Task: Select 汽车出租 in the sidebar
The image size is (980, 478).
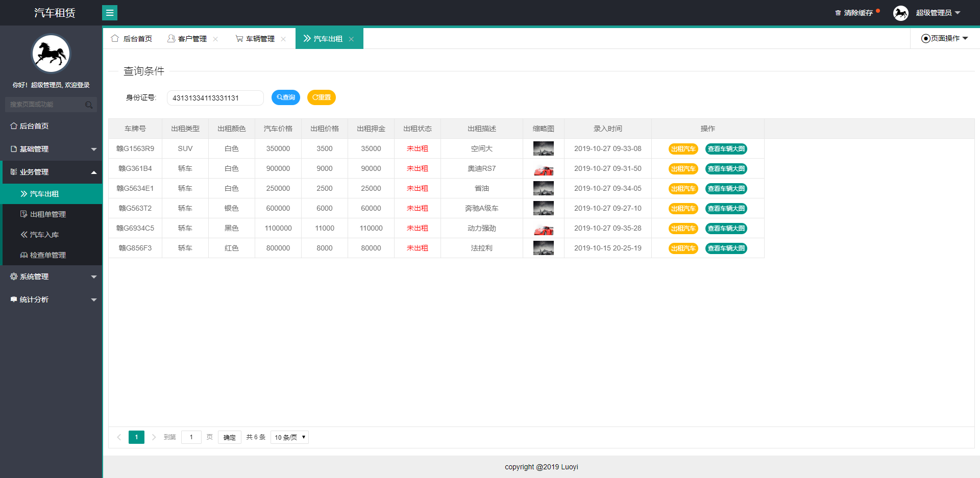Action: click(52, 194)
